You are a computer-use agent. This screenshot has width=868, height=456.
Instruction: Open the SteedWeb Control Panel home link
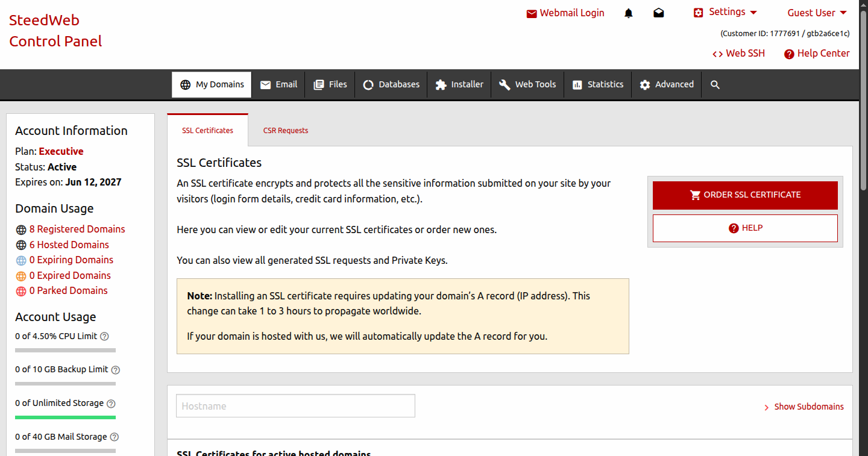tap(55, 31)
